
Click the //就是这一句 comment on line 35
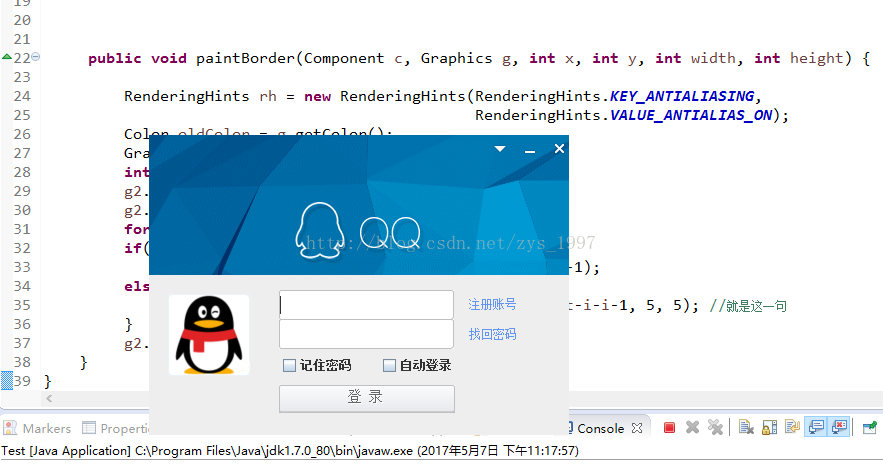748,306
